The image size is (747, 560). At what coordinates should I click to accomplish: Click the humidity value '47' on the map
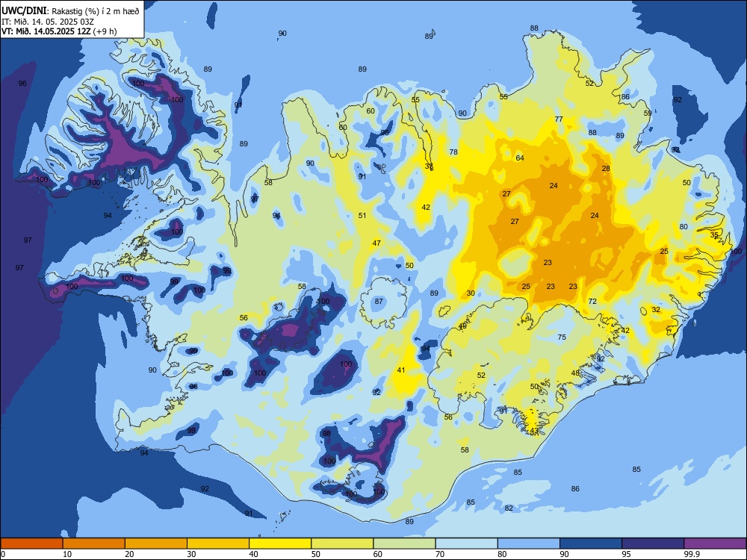click(x=376, y=243)
